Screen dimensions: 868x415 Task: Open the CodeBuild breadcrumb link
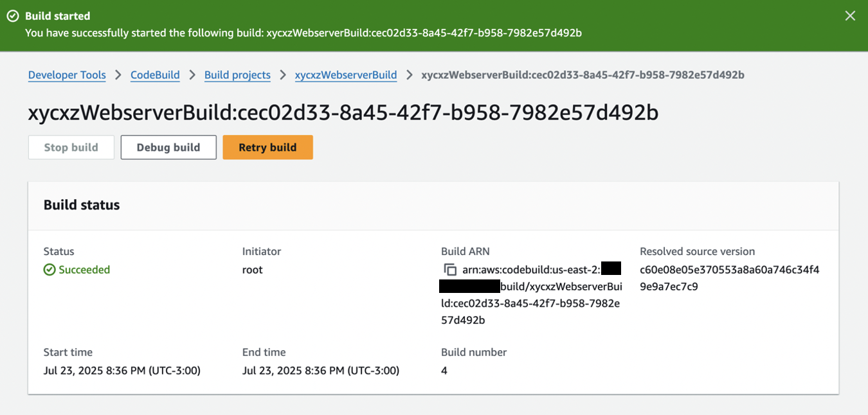154,75
